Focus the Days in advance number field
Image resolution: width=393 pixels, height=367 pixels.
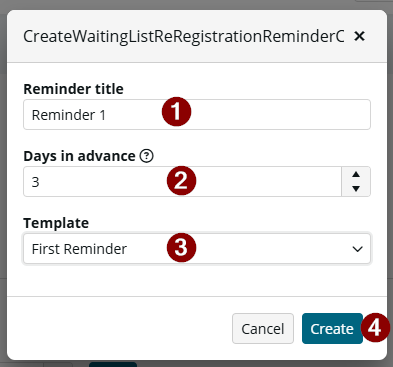click(x=182, y=182)
